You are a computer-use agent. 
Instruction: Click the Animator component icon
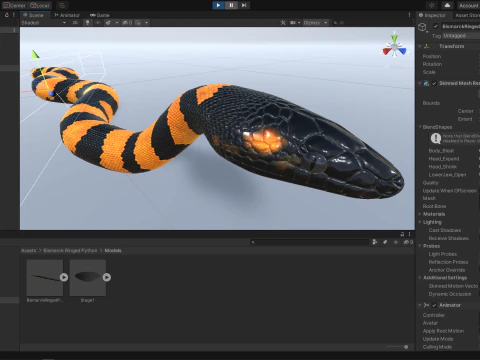click(x=426, y=305)
